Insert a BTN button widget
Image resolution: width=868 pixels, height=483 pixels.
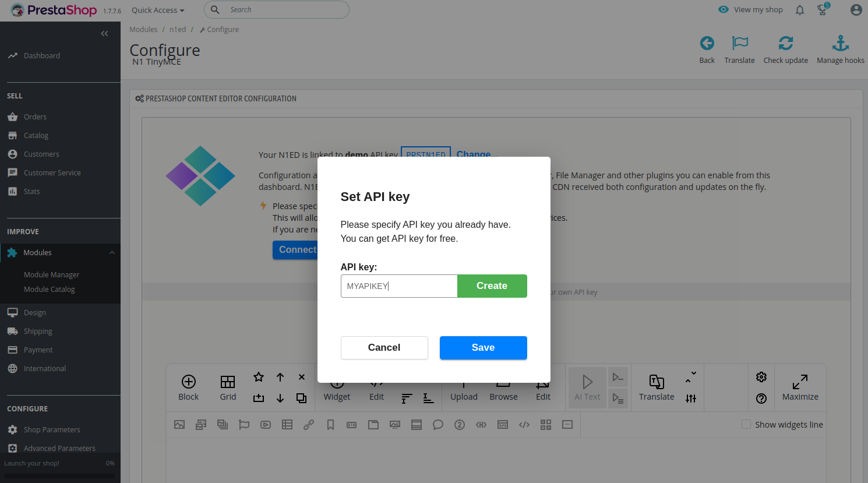[x=352, y=425]
